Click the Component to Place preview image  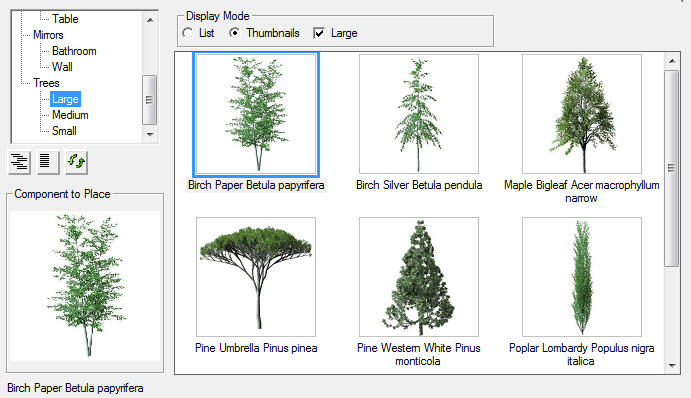[x=85, y=286]
